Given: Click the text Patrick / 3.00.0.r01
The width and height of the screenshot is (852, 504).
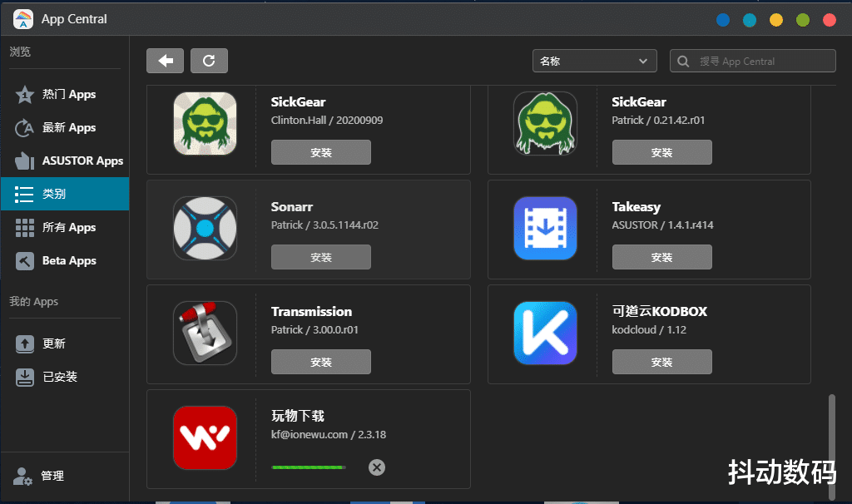Looking at the screenshot, I should [x=315, y=329].
